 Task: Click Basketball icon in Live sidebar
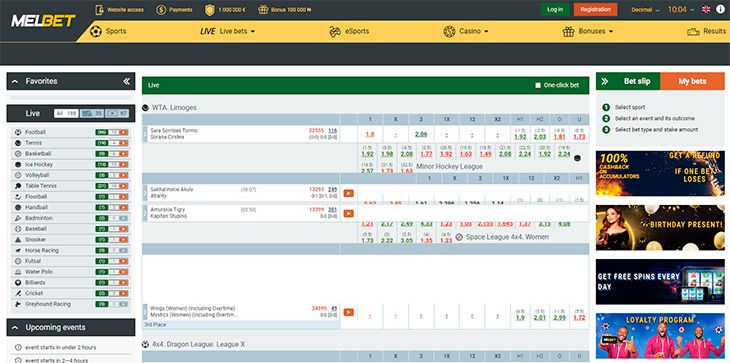pyautogui.click(x=18, y=154)
